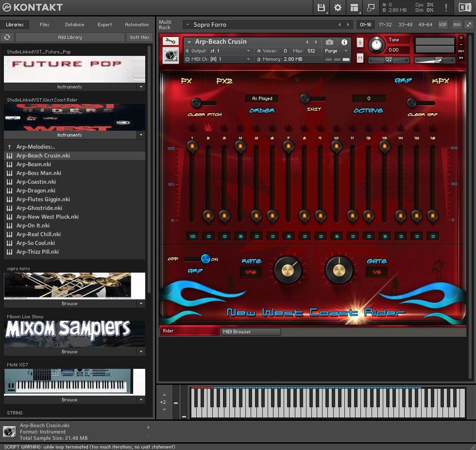Click the Motif XS7 Browse button
This screenshot has width=476, height=450.
(x=70, y=400)
